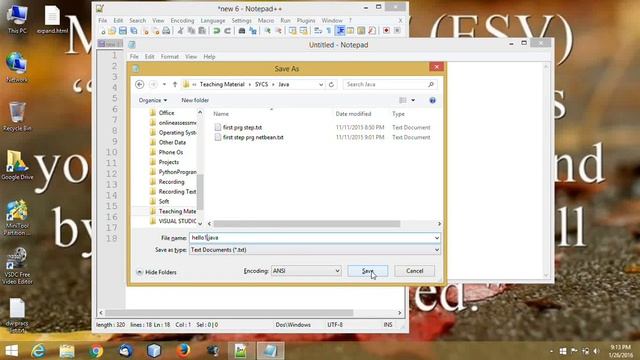Select file 'first prg step.txt'
This screenshot has height=360, width=640.
coord(242,127)
